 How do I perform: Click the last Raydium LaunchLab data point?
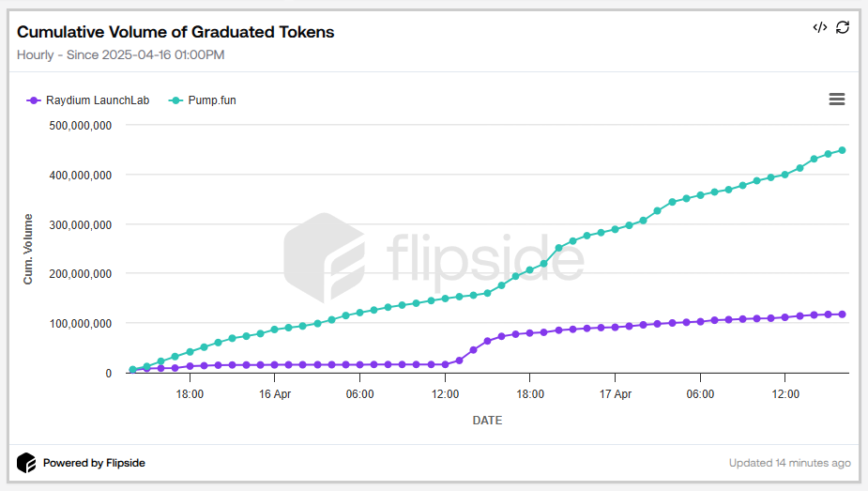[842, 315]
